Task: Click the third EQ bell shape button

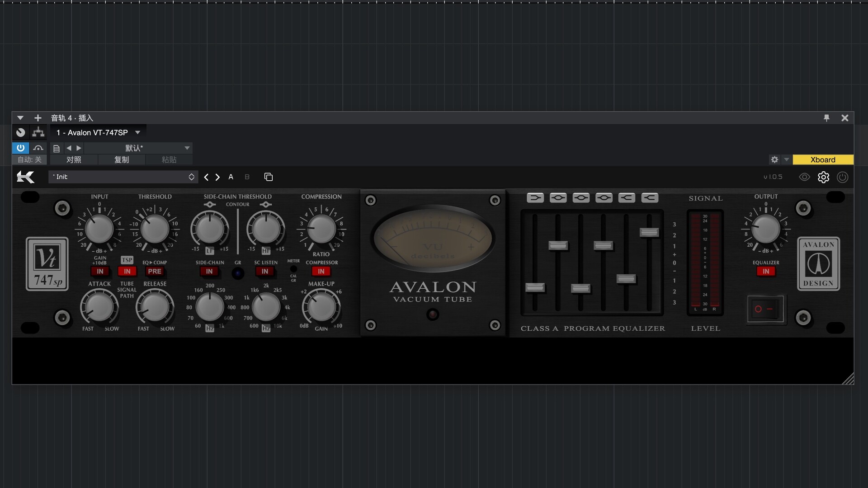Action: [581, 198]
